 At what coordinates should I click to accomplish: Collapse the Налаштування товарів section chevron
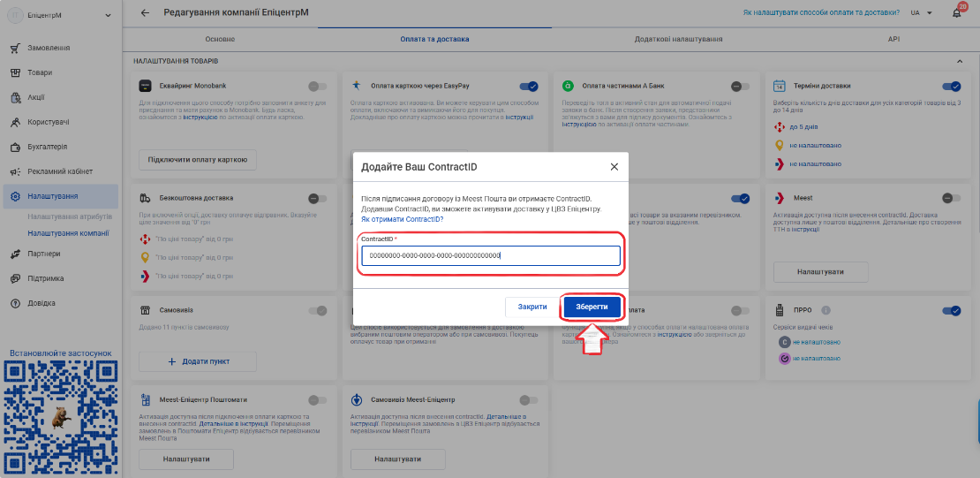(960, 61)
